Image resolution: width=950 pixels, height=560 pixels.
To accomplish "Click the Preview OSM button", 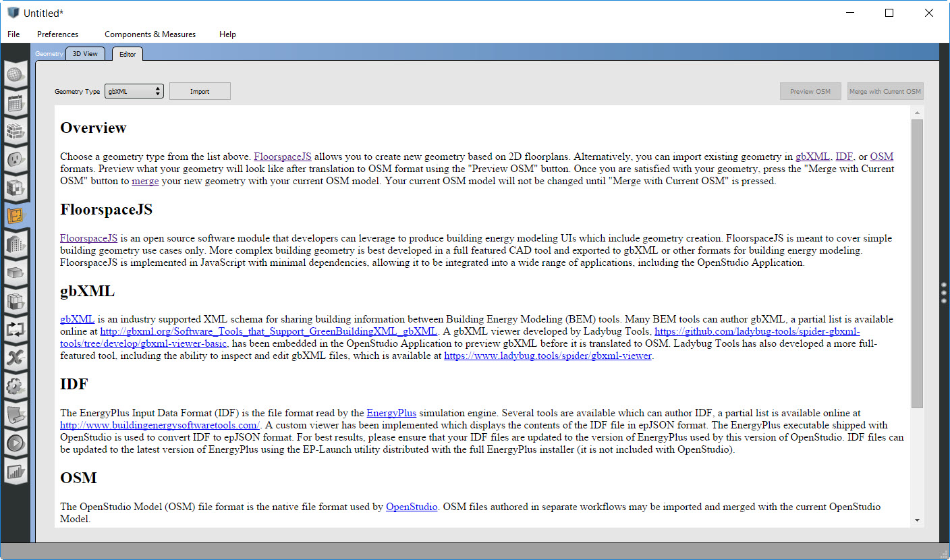I will 810,91.
